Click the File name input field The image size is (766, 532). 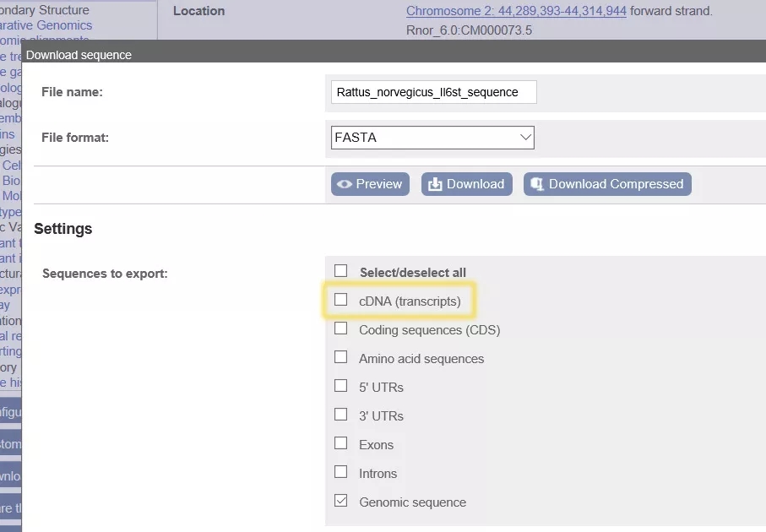(433, 92)
